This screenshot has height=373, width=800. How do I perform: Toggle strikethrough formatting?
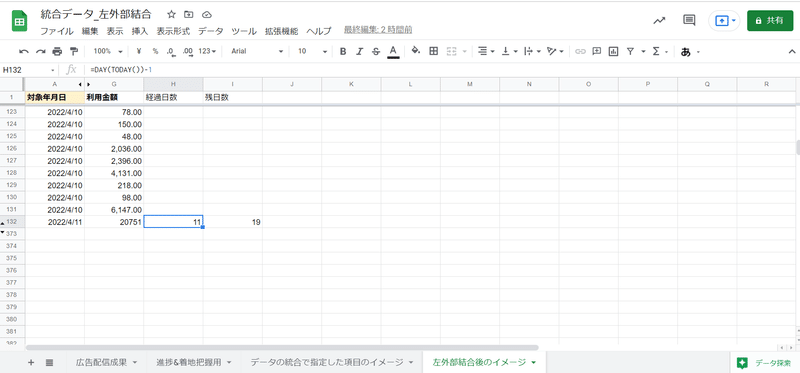376,52
